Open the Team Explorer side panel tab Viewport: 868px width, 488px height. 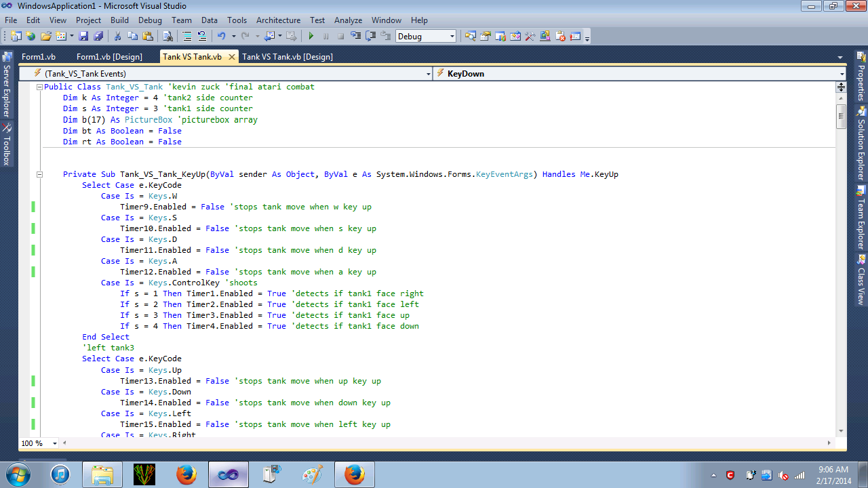[x=861, y=217]
